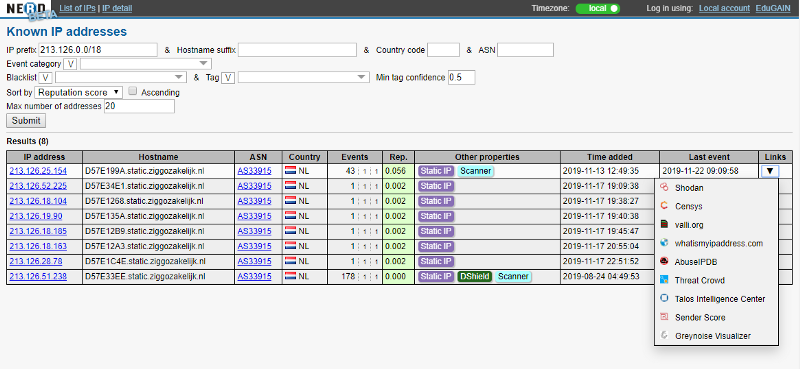Focus the IP prefix input field
The width and height of the screenshot is (800, 369).
pos(98,50)
